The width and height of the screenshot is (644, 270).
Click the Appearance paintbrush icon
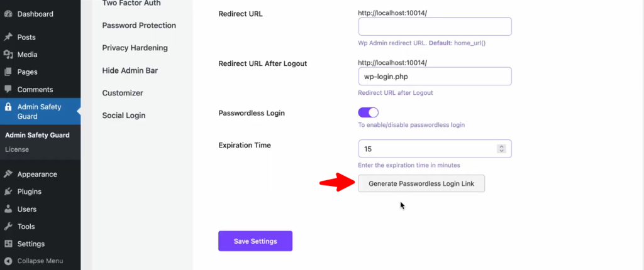tap(8, 175)
